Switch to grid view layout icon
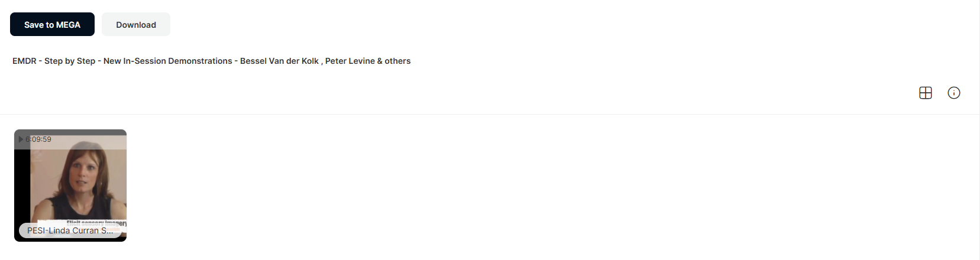 click(x=926, y=93)
